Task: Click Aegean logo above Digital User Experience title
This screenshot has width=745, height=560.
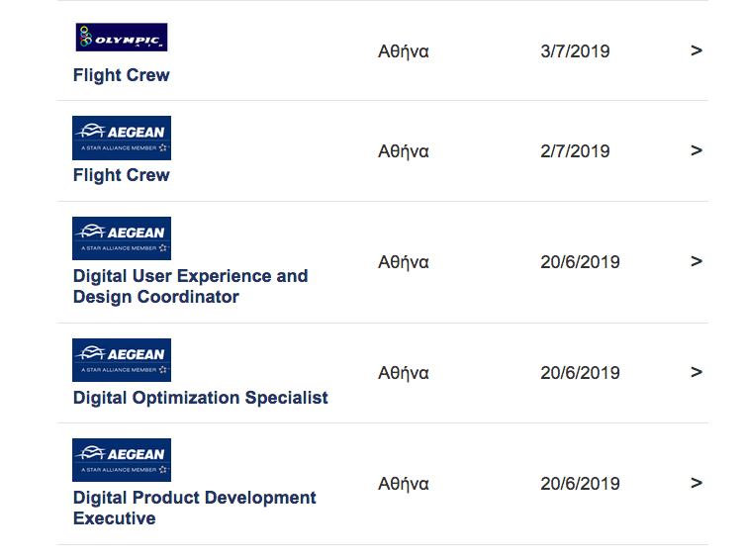Action: [122, 238]
